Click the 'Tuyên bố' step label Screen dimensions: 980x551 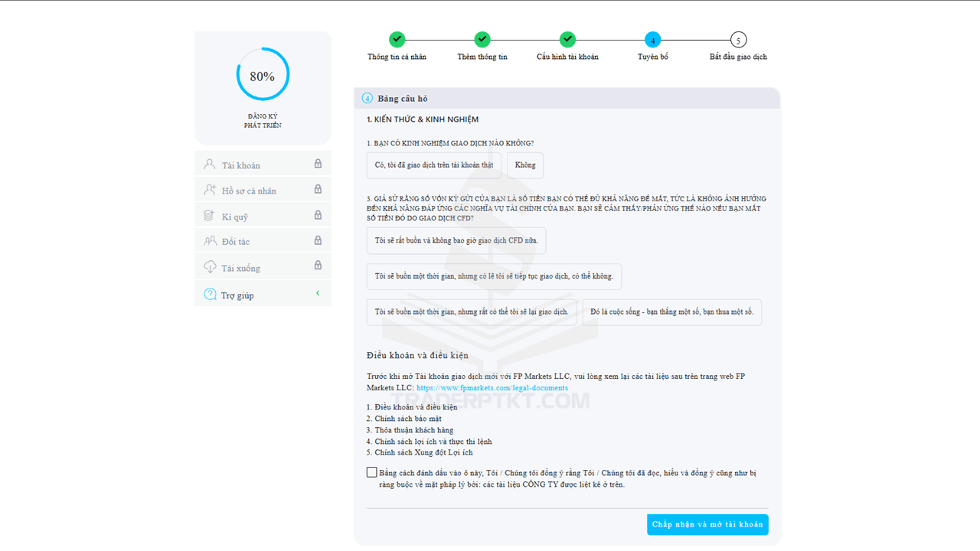coord(653,57)
